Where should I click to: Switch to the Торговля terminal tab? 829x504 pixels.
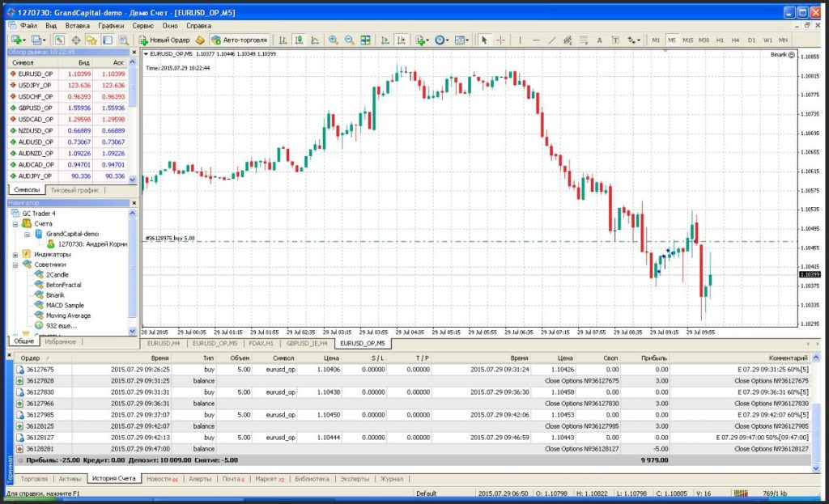34,479
